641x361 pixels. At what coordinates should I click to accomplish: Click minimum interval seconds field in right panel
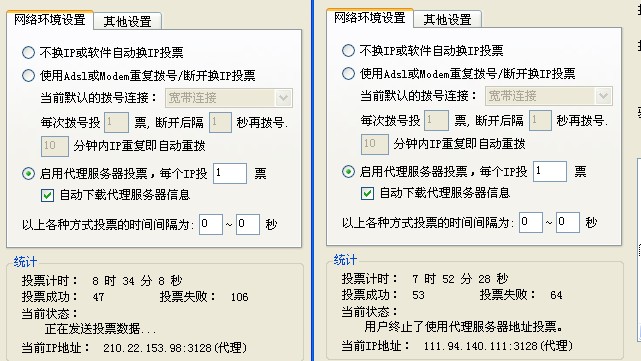click(x=531, y=222)
